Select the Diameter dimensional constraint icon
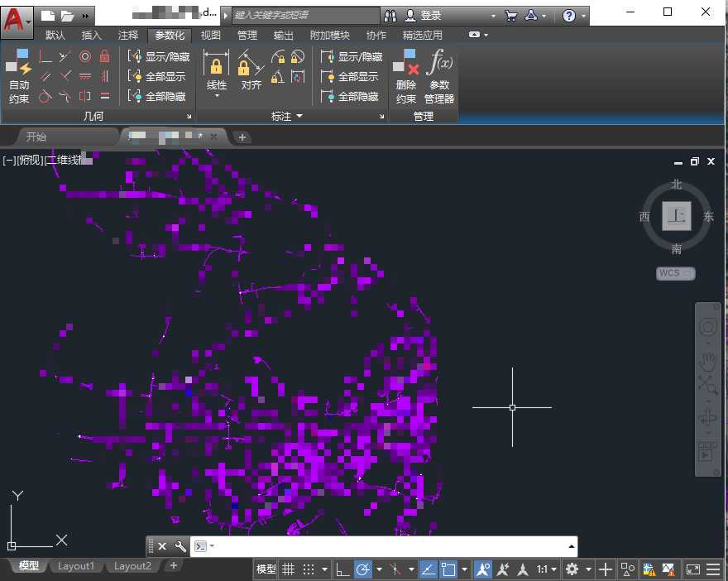728x581 pixels. [298, 56]
